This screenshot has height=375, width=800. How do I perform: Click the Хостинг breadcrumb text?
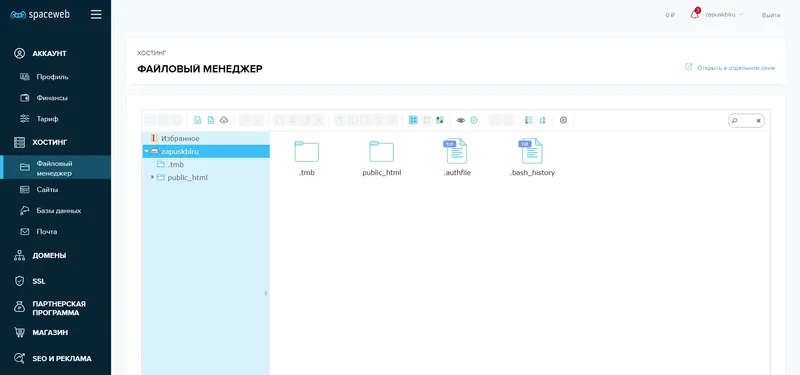tap(152, 53)
